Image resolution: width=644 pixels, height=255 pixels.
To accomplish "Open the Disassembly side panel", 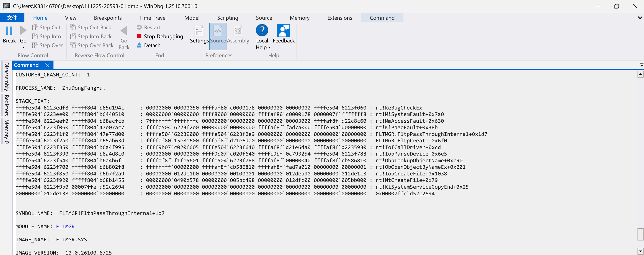I will (x=6, y=76).
